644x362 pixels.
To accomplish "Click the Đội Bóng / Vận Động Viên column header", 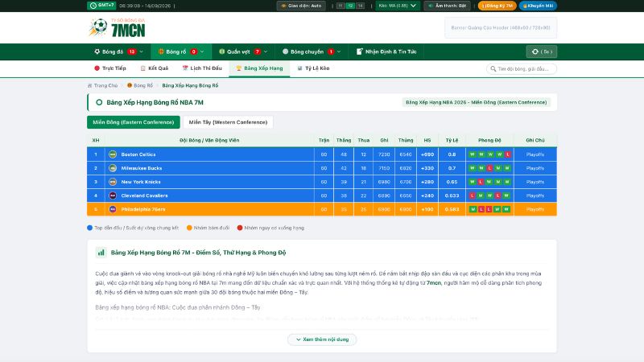I will click(209, 140).
